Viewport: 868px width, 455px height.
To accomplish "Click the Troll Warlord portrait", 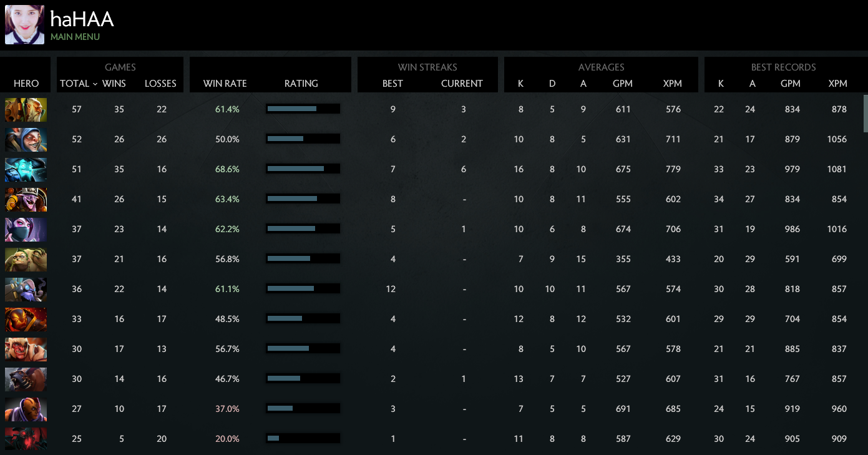I will [26, 349].
